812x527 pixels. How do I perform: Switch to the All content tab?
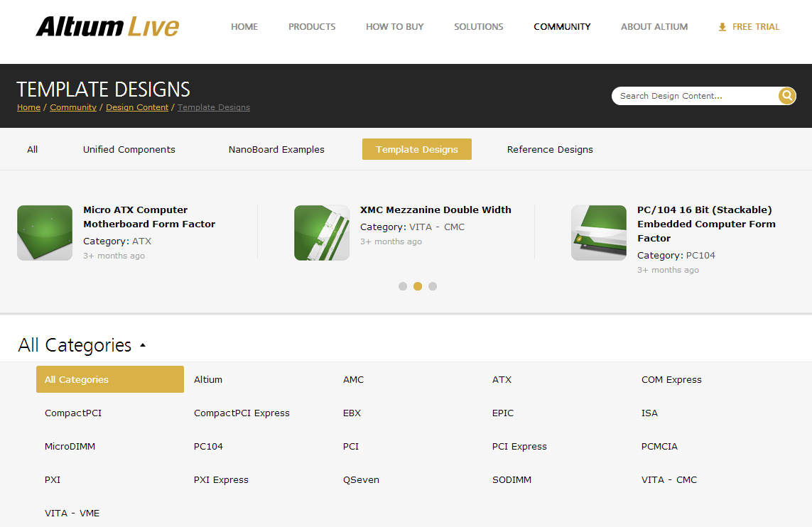[32, 149]
